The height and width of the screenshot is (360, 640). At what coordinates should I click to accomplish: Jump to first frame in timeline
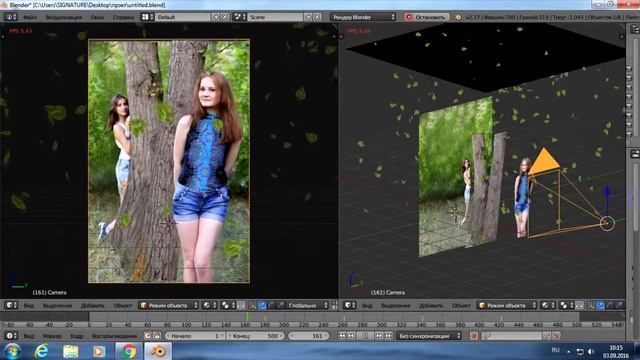point(342,336)
